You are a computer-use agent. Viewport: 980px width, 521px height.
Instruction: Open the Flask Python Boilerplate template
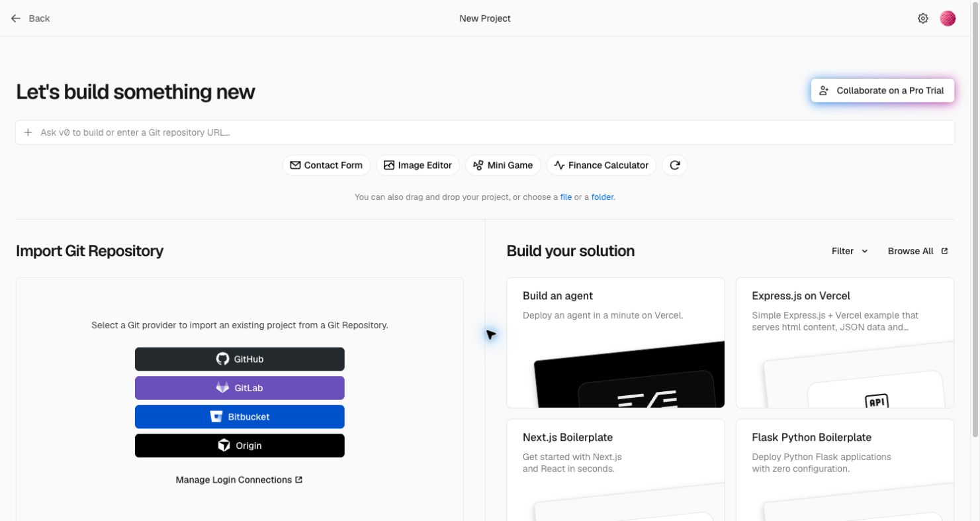coord(845,470)
